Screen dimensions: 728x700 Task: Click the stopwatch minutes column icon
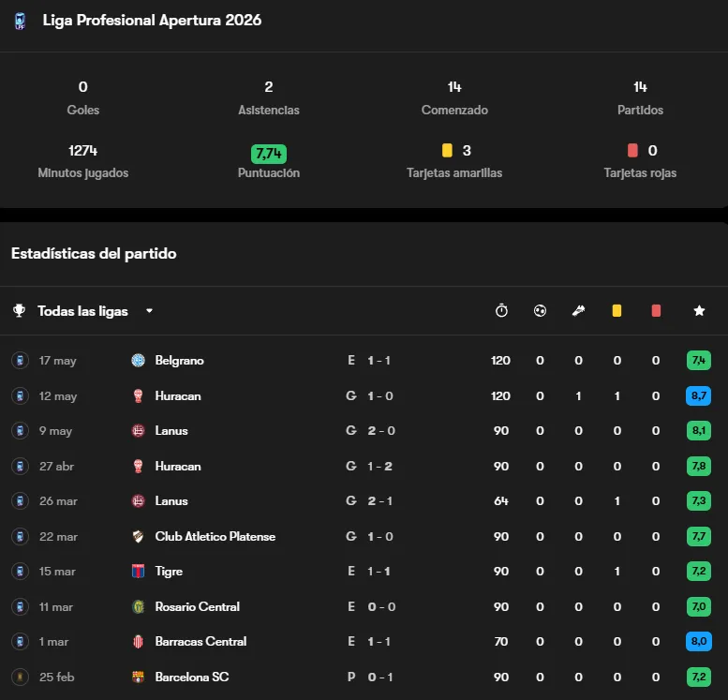[501, 310]
